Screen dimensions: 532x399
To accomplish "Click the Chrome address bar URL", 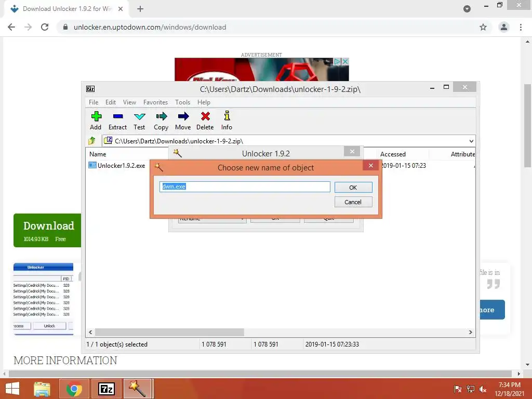I will coord(150,27).
